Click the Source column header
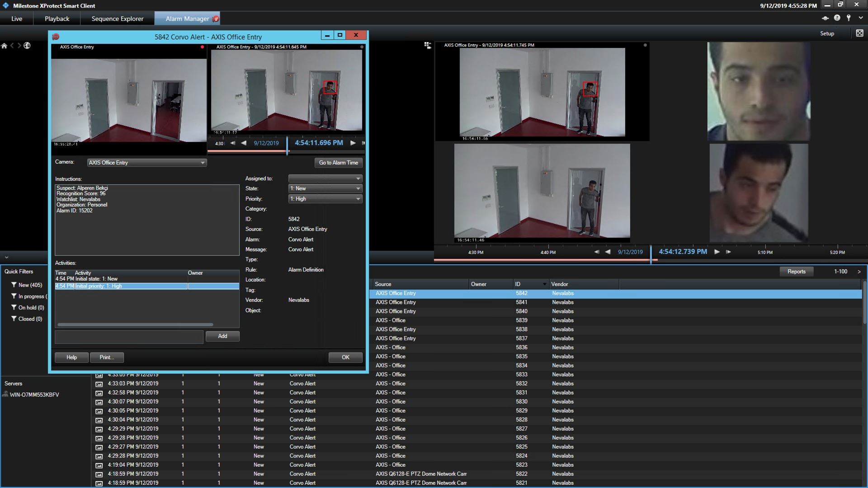The image size is (868, 488). click(420, 284)
